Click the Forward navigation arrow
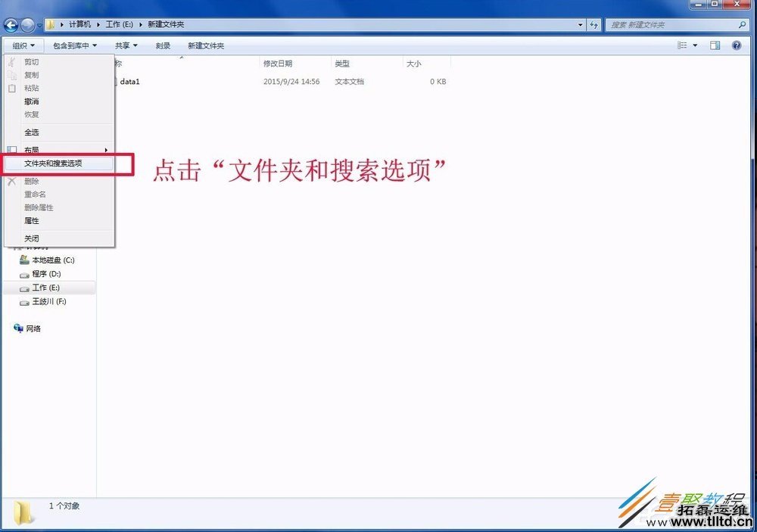This screenshot has height=532, width=757. click(28, 23)
